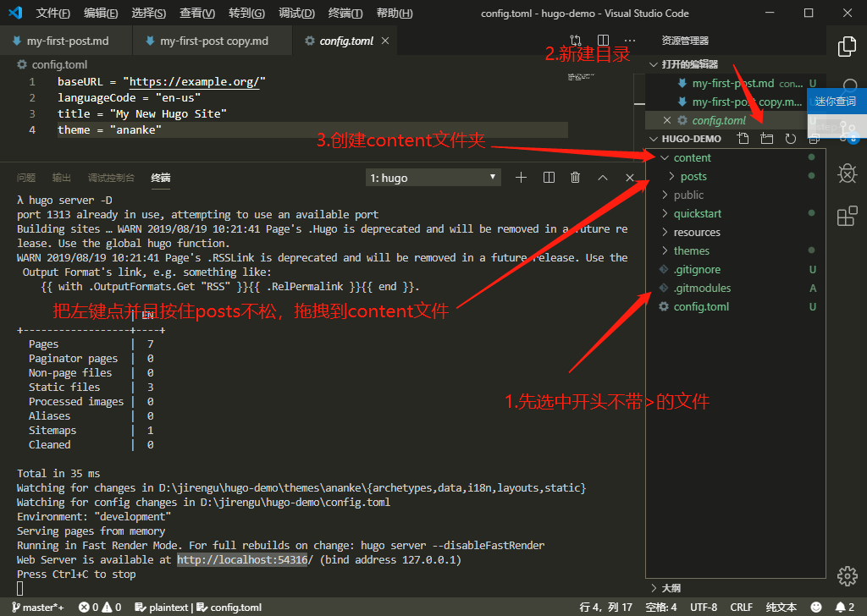Image resolution: width=867 pixels, height=616 pixels.
Task: Click the config.toml breadcrumb above the editor
Action: (52, 64)
